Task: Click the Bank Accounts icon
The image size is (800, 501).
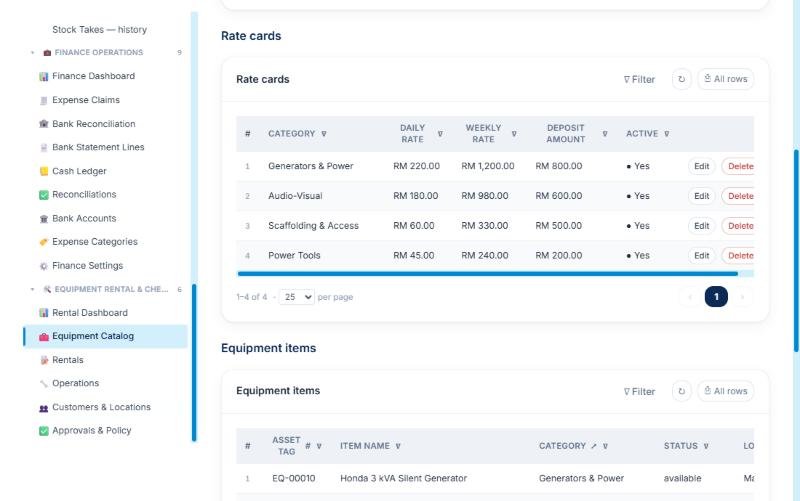Action: tap(44, 219)
